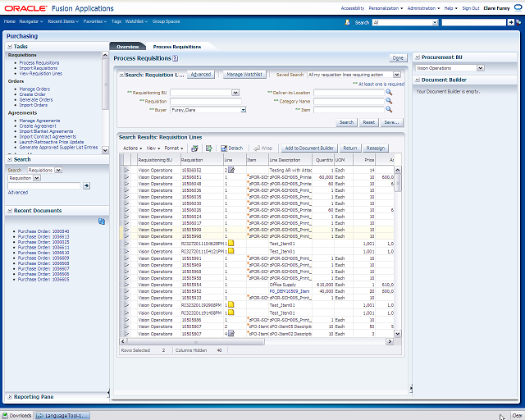This screenshot has height=420, width=525.
Task: Click the Manage Watchlist button
Action: point(244,75)
